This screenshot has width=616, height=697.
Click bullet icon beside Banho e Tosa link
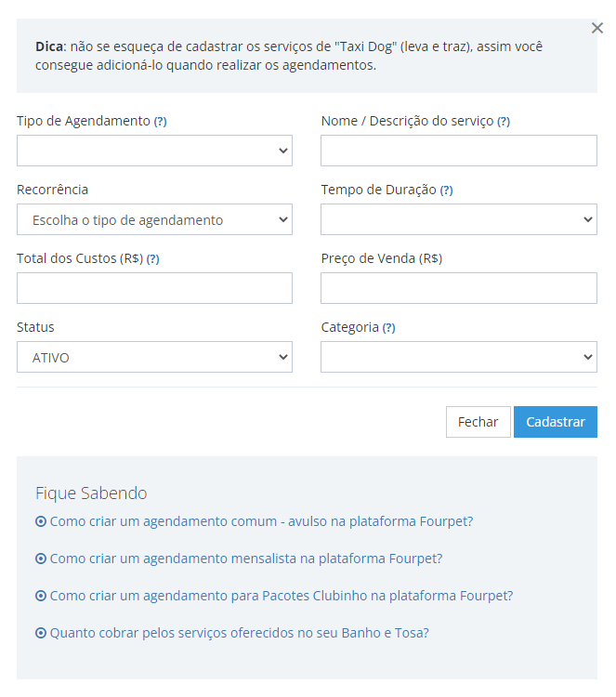[41, 633]
